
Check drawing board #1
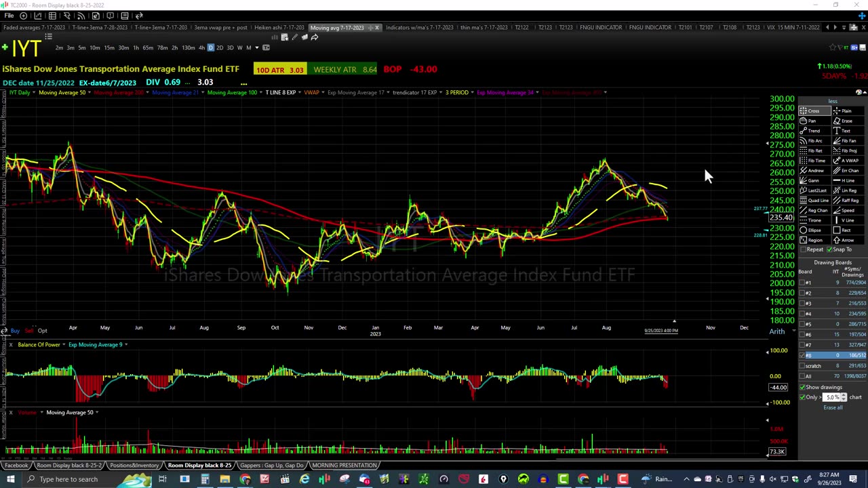click(x=802, y=283)
